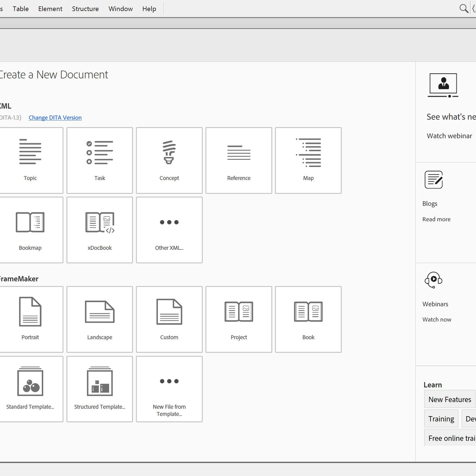Open the Window menu
Viewport: 476px width, 476px height.
(121, 9)
